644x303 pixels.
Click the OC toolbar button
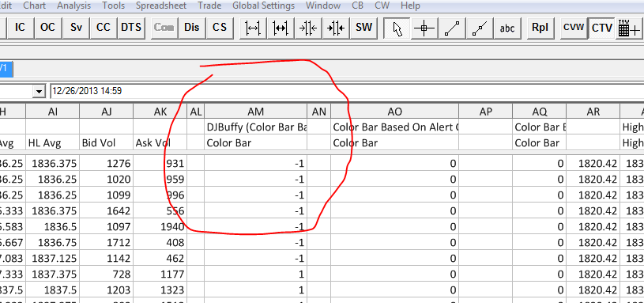click(x=47, y=28)
